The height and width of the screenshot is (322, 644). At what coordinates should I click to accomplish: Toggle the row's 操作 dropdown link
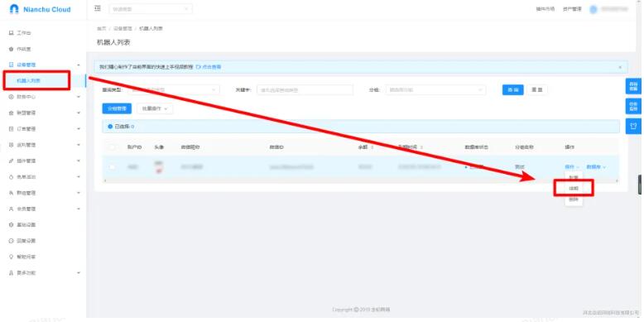(x=572, y=166)
